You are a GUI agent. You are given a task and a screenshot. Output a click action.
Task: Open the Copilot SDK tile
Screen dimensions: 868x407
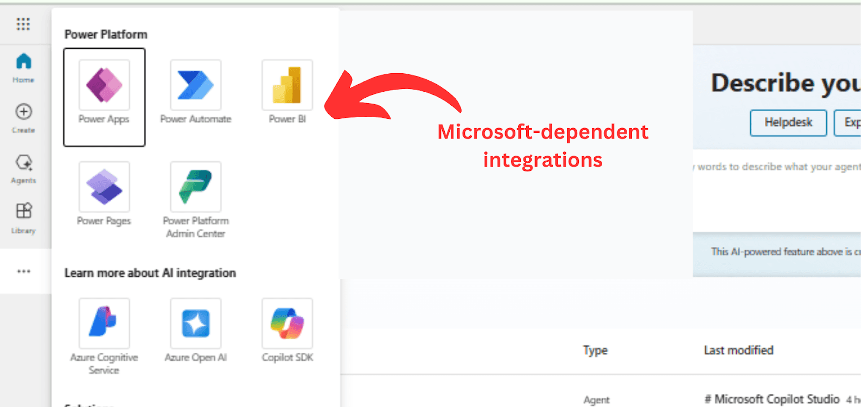(288, 330)
